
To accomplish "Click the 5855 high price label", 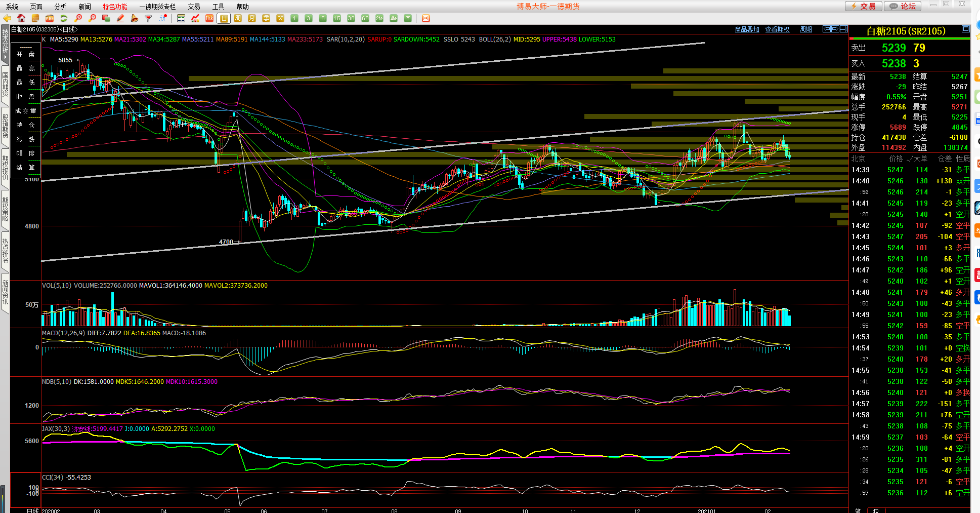I will [x=65, y=60].
